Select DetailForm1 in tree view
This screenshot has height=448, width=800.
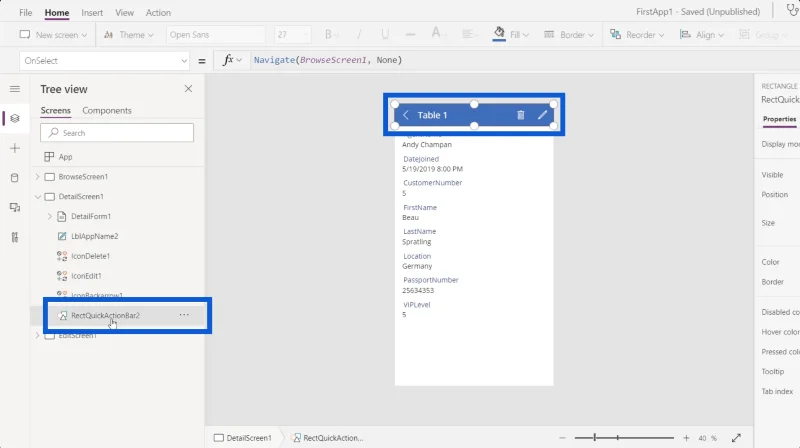(91, 216)
